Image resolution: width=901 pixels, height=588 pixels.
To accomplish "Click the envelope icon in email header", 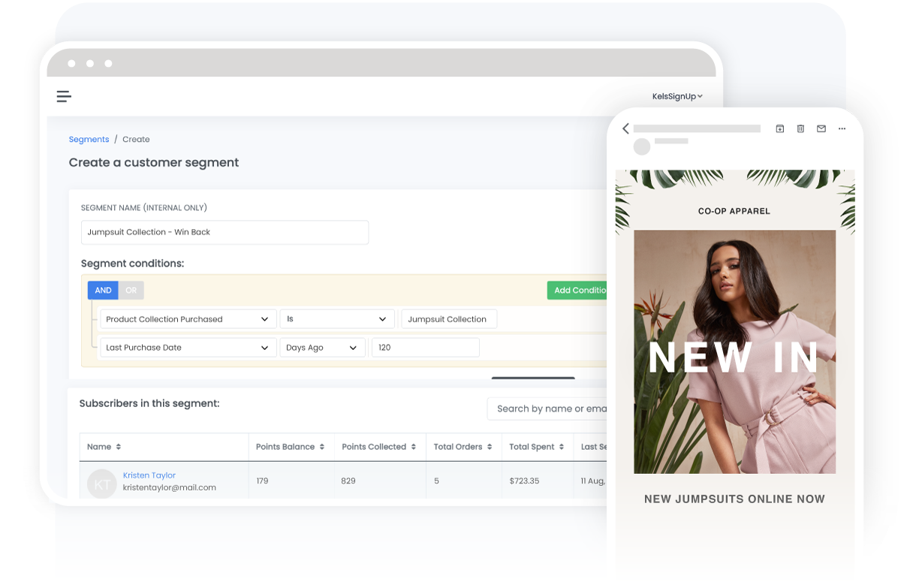I will (x=821, y=129).
